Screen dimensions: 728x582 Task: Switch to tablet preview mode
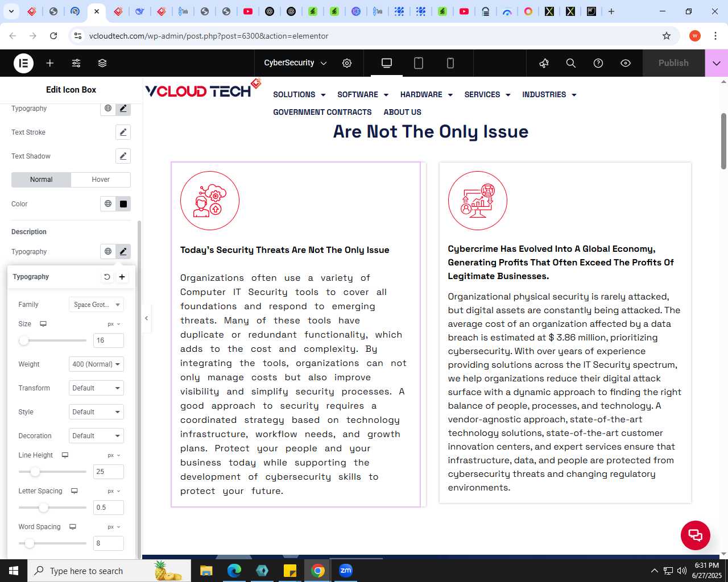(419, 63)
